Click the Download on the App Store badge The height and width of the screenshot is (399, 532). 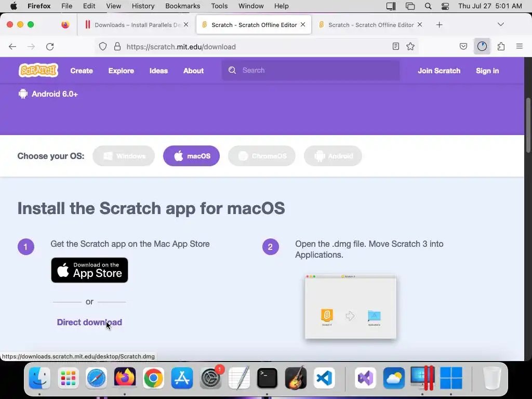coord(89,270)
